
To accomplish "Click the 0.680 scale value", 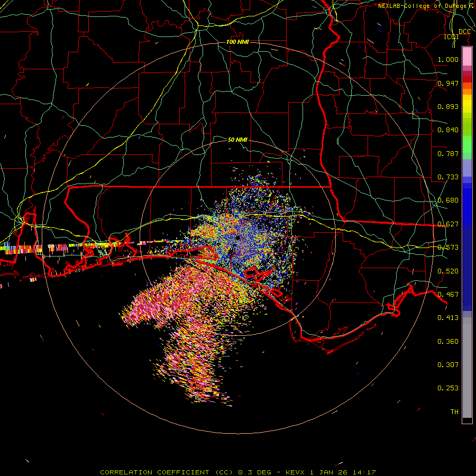I will pyautogui.click(x=448, y=200).
